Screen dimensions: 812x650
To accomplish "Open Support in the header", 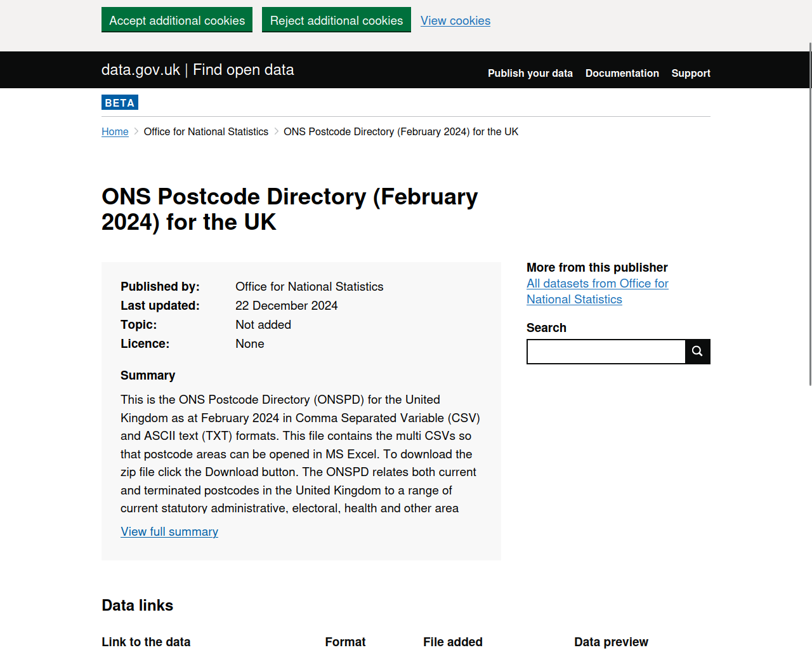I will [691, 73].
